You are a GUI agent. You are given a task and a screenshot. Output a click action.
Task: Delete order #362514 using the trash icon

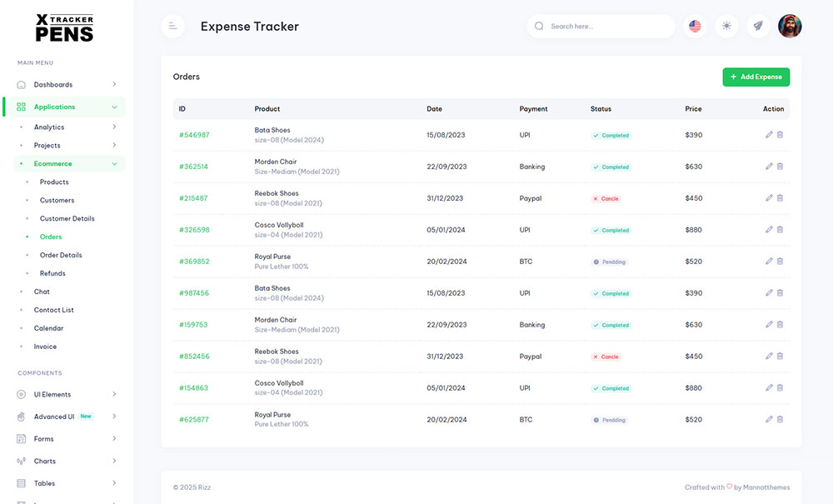[x=780, y=166]
